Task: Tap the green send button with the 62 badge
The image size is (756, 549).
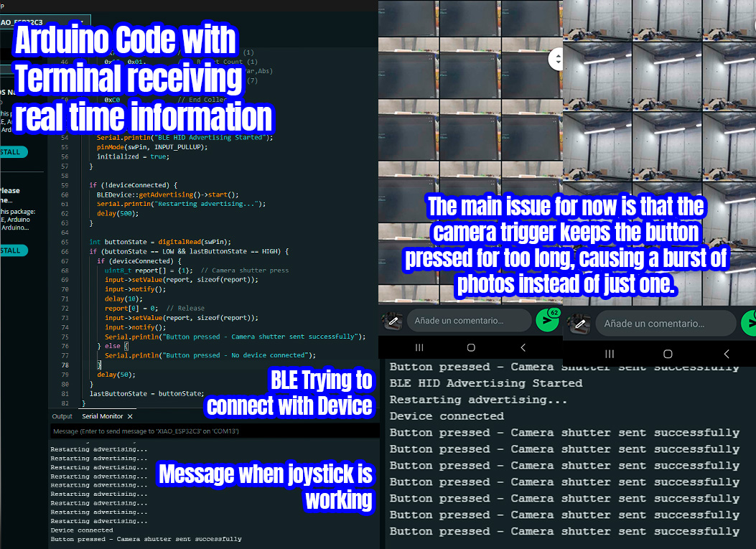Action: pyautogui.click(x=548, y=320)
